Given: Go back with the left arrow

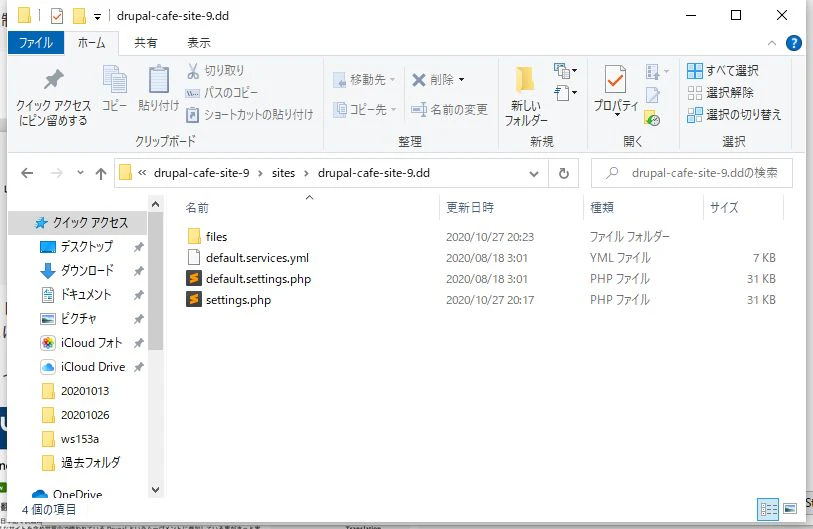Looking at the screenshot, I should [x=27, y=173].
